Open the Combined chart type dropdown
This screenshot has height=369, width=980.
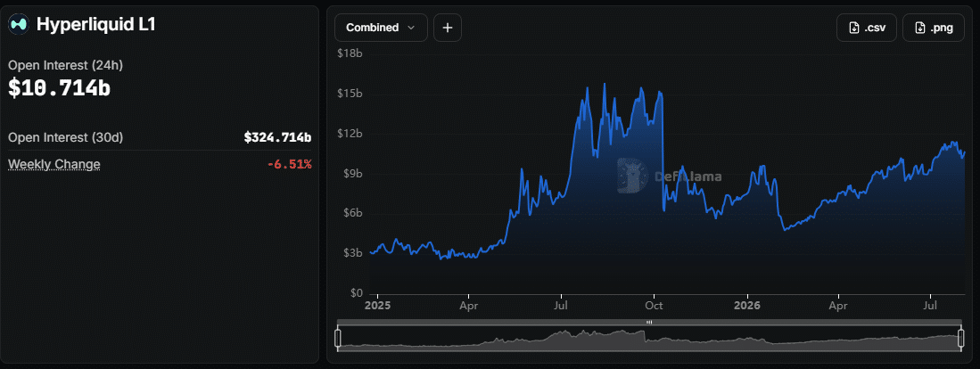coord(382,28)
